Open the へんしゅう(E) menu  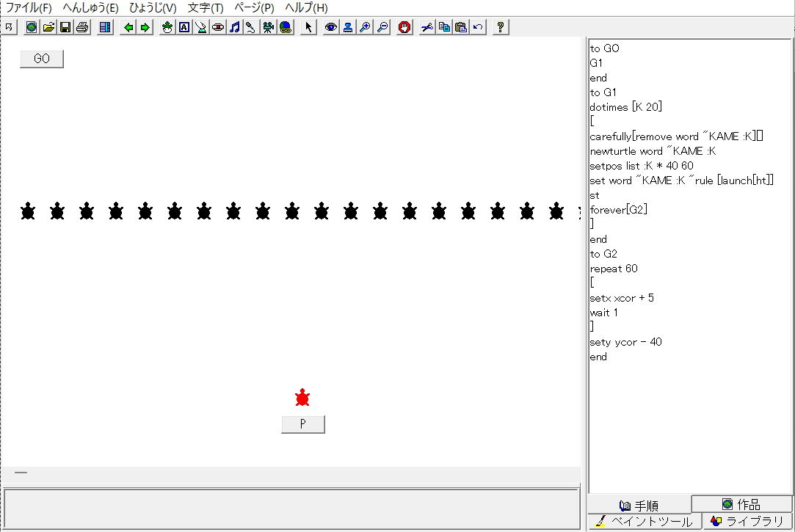[x=90, y=7]
